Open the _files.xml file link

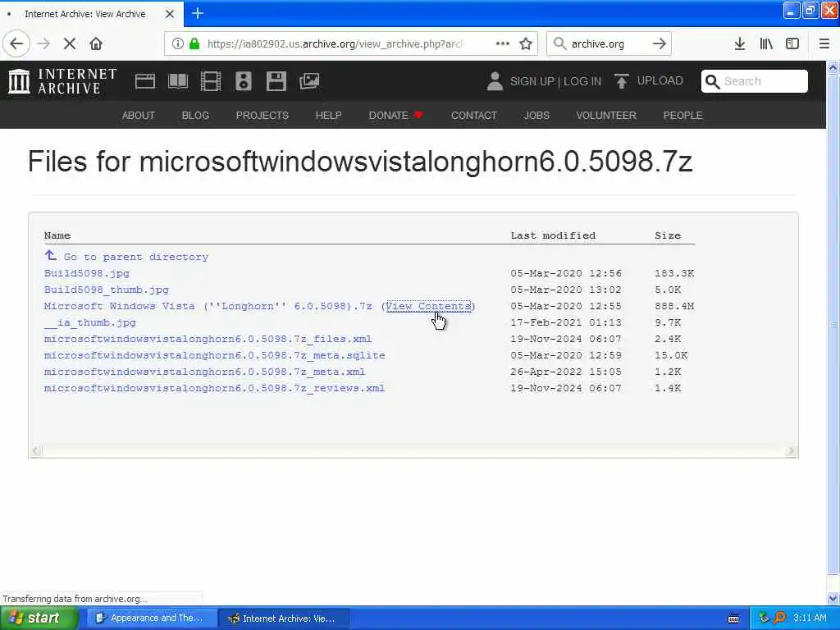pyautogui.click(x=208, y=339)
